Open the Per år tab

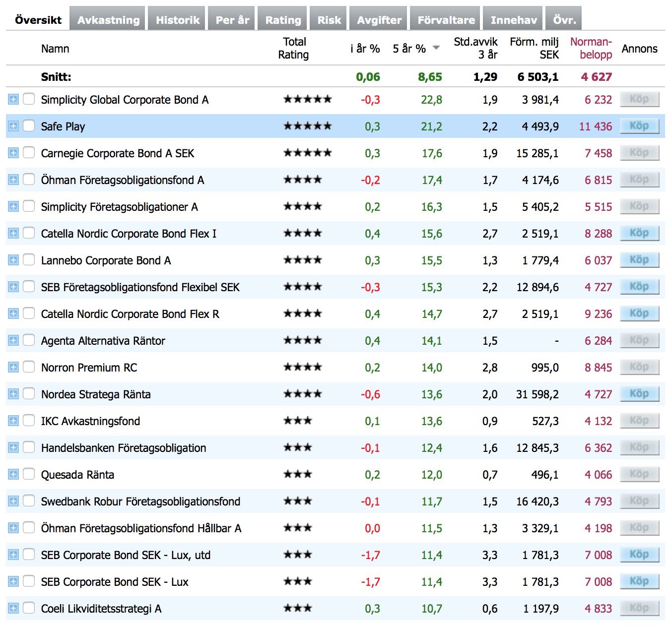pos(232,19)
